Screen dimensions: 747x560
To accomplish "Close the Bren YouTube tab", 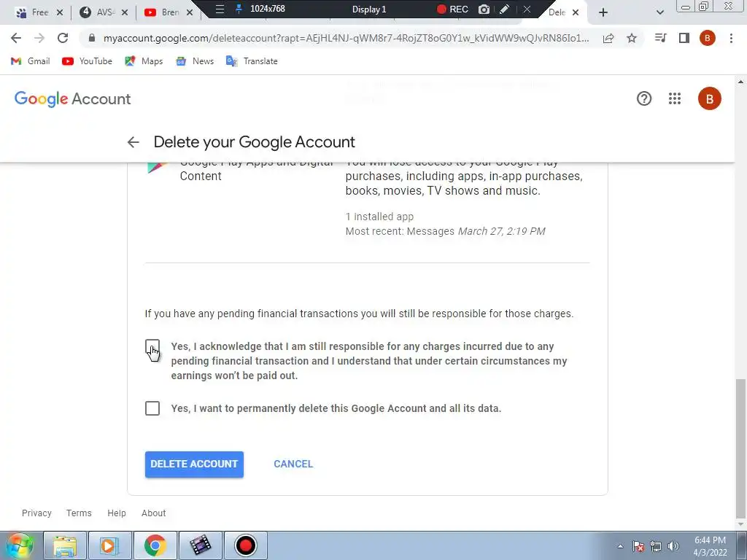I will pyautogui.click(x=190, y=12).
